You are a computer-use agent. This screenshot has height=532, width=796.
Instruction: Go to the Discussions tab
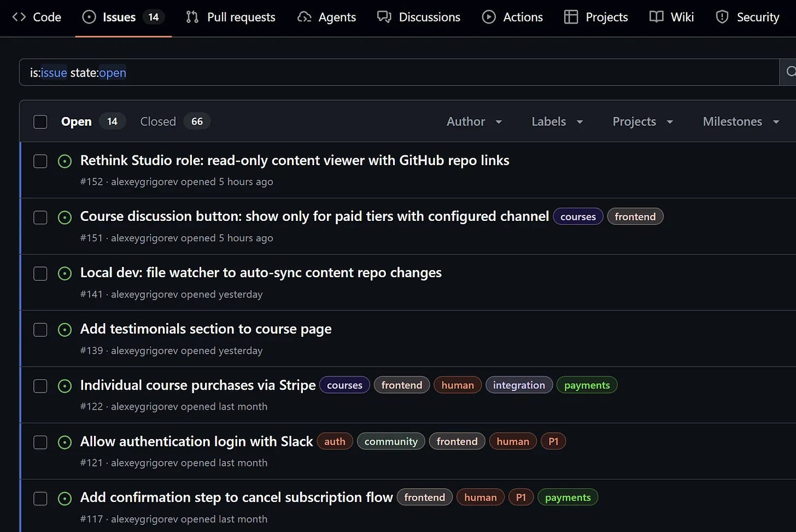click(x=419, y=17)
